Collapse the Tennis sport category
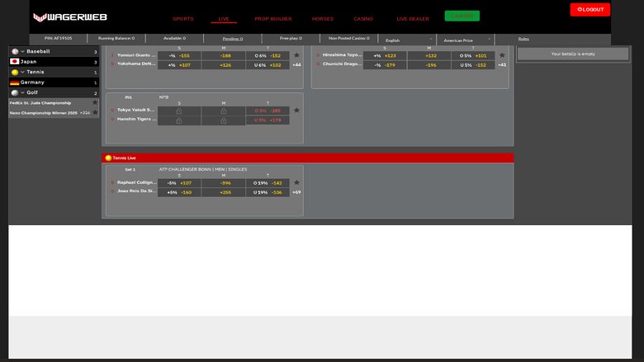Viewport: 644px width, 362px height. tap(23, 72)
